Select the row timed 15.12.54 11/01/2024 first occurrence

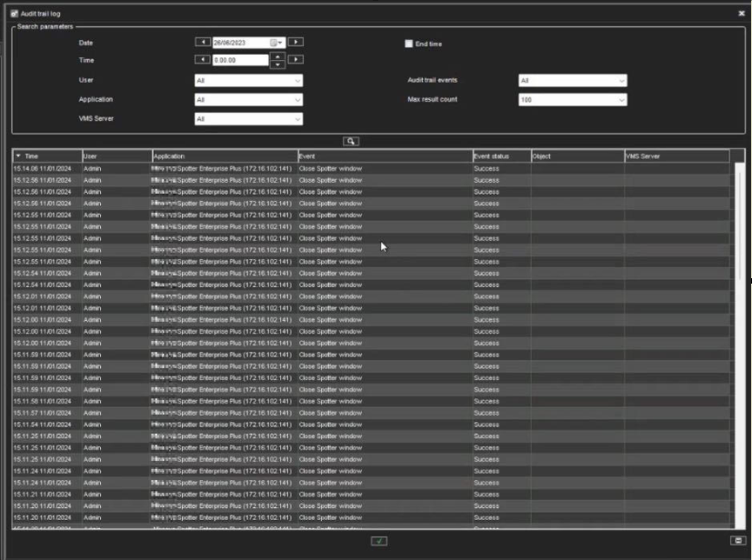[x=373, y=274]
